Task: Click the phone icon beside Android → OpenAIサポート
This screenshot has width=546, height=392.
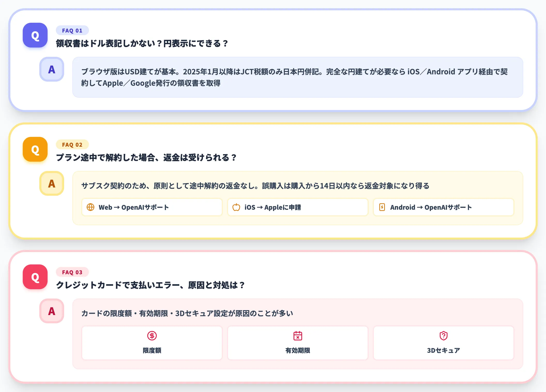Action: tap(382, 207)
